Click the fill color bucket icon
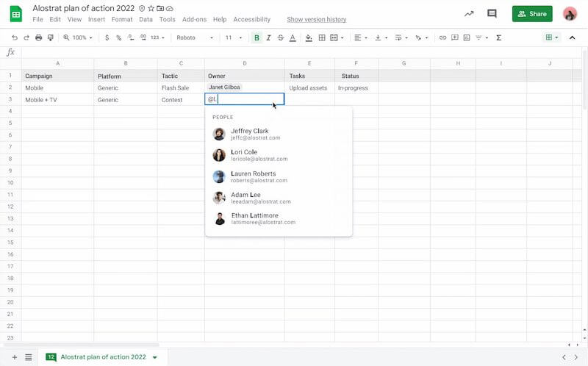Image resolution: width=588 pixels, height=366 pixels. tap(309, 37)
